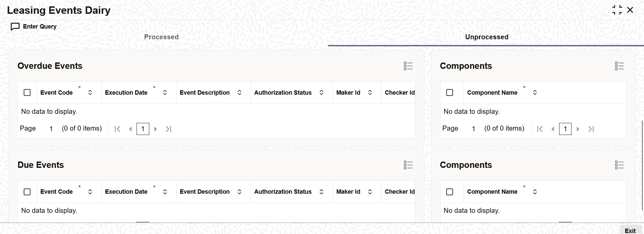Tick select-all checkbox in Overdue Events table
Screen dimensions: 644x234
[27, 92]
